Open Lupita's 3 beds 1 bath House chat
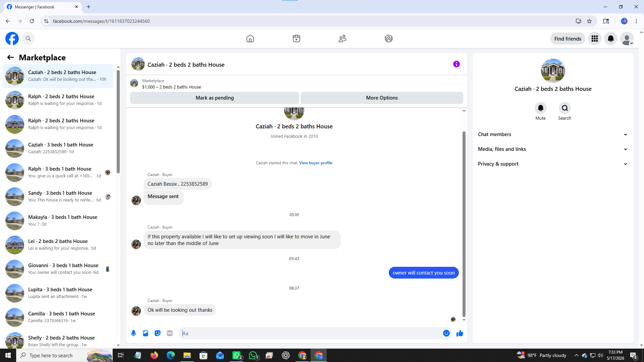 [58, 293]
